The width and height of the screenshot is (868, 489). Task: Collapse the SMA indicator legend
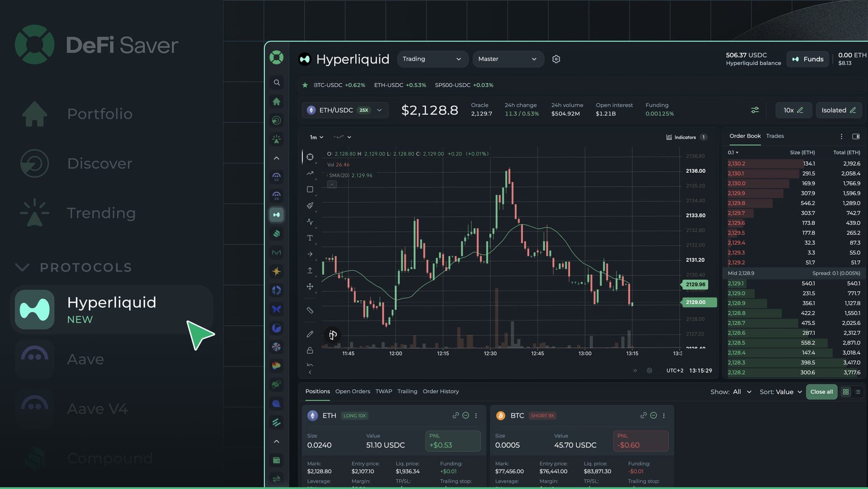[x=332, y=184]
